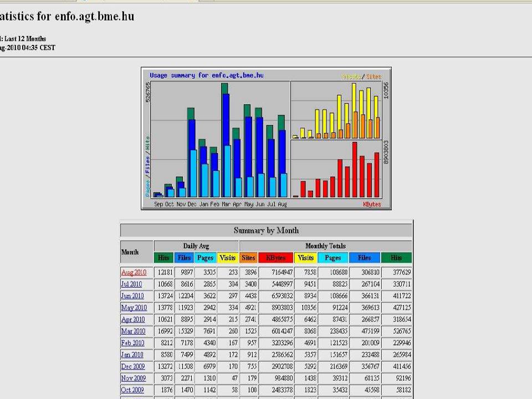This screenshot has width=532, height=399.
Task: Click the cyan Pages header under Monthly Totals
Action: coord(333,258)
